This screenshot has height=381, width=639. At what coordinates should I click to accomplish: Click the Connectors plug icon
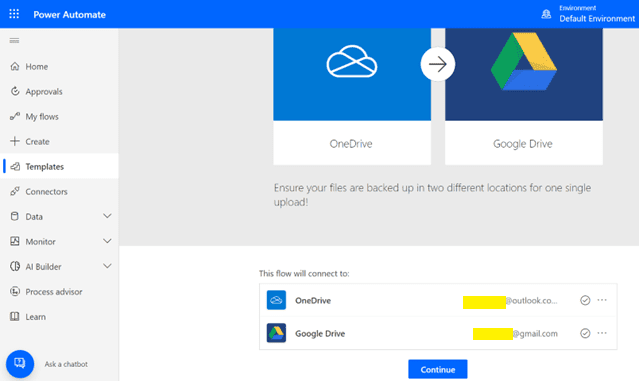(x=15, y=191)
